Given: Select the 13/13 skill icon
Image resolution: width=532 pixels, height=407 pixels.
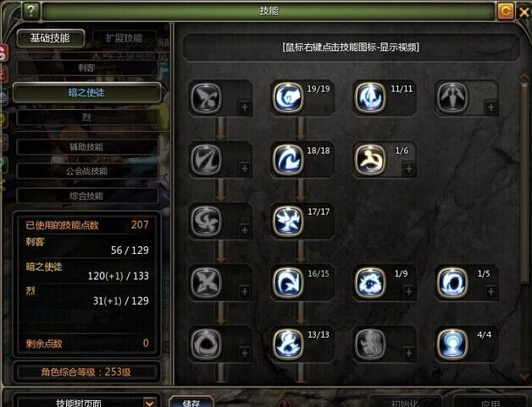Looking at the screenshot, I should (288, 344).
